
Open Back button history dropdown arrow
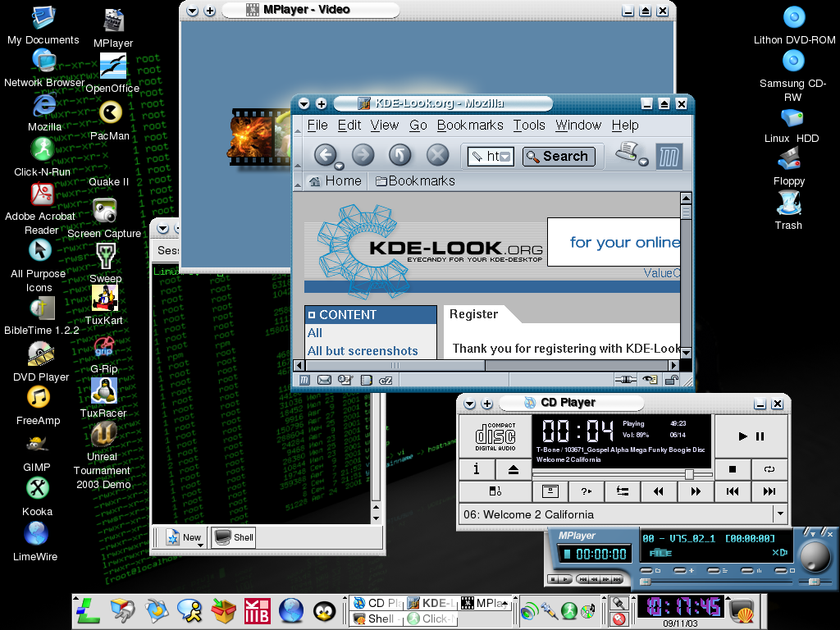[339, 166]
